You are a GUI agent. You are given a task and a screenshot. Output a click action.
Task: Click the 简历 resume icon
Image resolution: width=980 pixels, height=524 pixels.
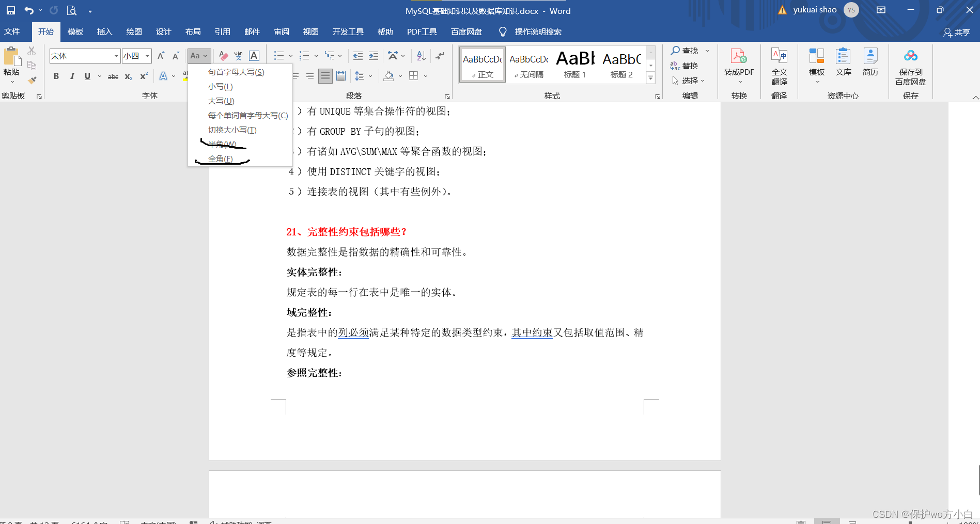tap(870, 56)
